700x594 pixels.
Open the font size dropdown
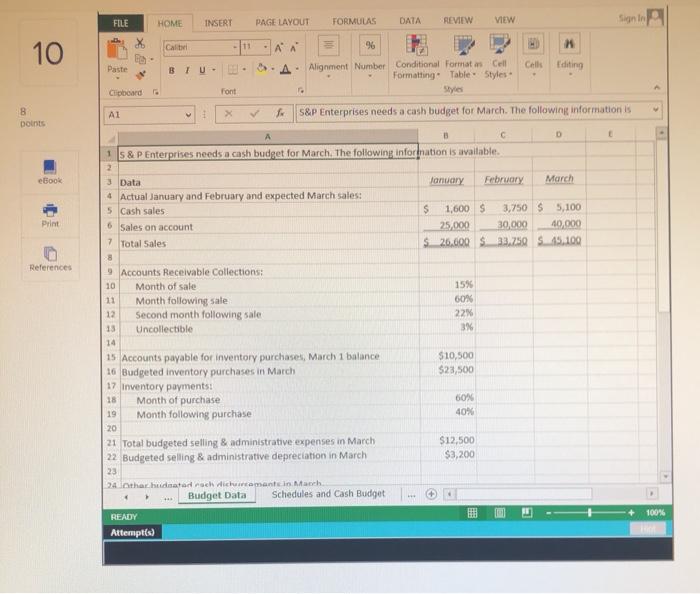(x=265, y=46)
